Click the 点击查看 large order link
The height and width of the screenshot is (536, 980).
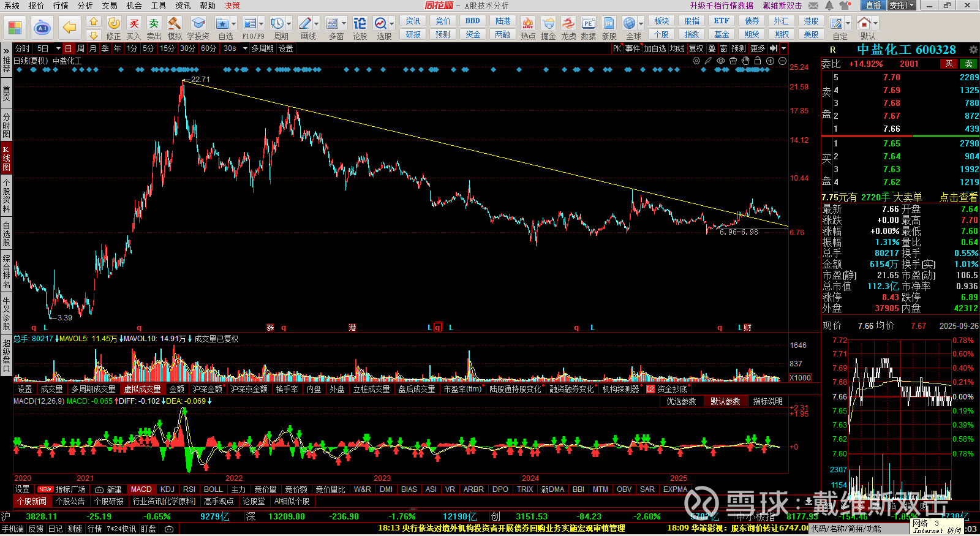959,197
